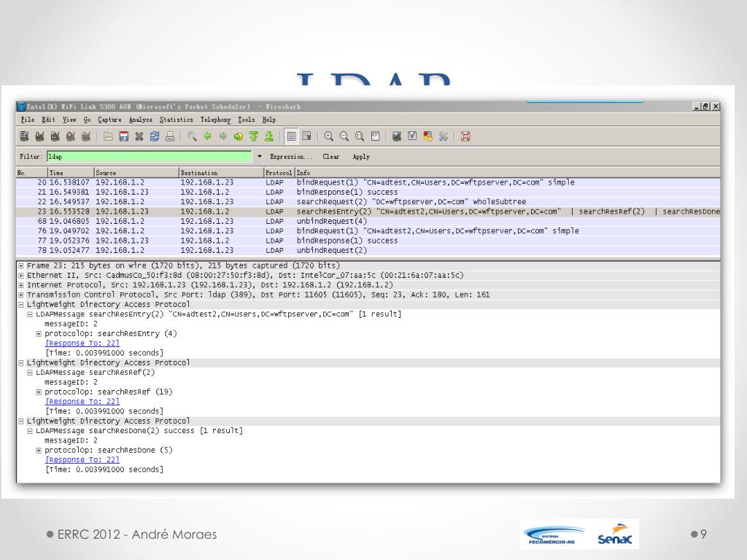The height and width of the screenshot is (560, 747).
Task: Sort packets by Source column header
Action: point(136,172)
